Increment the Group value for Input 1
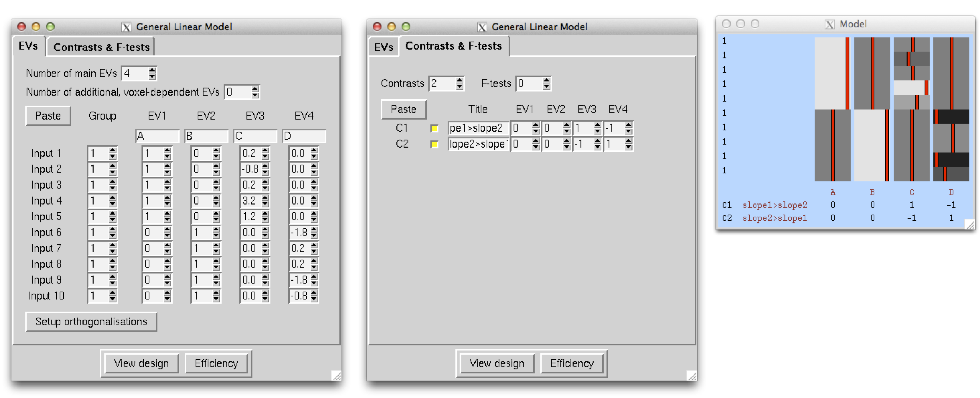Viewport: 980px width, 398px height. pyautogui.click(x=112, y=151)
